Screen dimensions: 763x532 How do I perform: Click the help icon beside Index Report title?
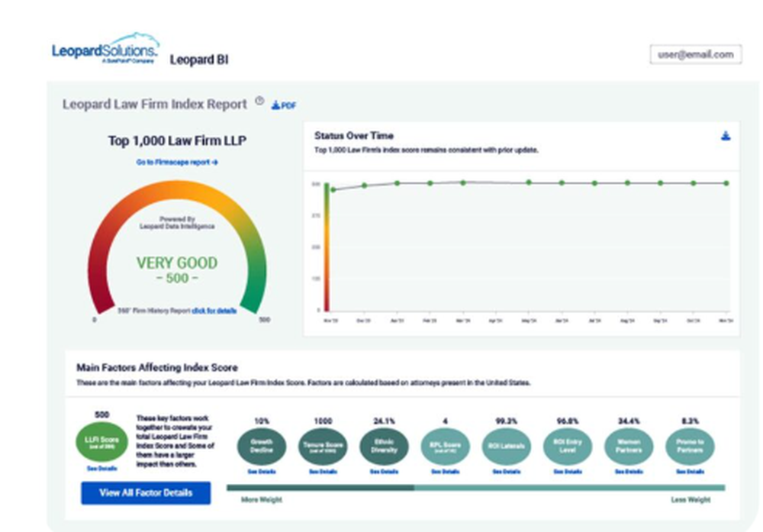coord(260,101)
